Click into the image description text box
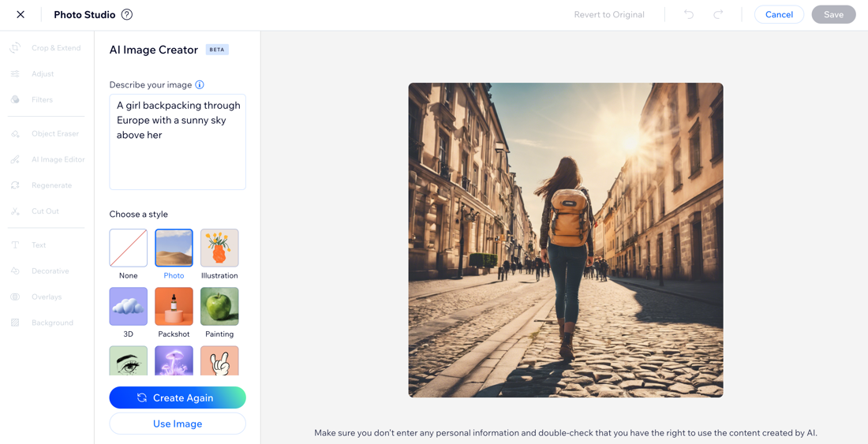The width and height of the screenshot is (868, 444). (178, 150)
